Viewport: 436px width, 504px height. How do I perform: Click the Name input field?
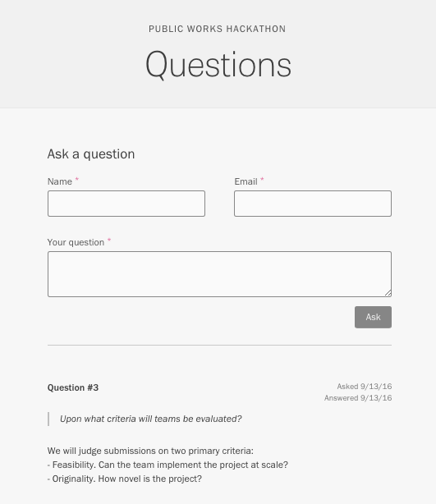pos(126,204)
